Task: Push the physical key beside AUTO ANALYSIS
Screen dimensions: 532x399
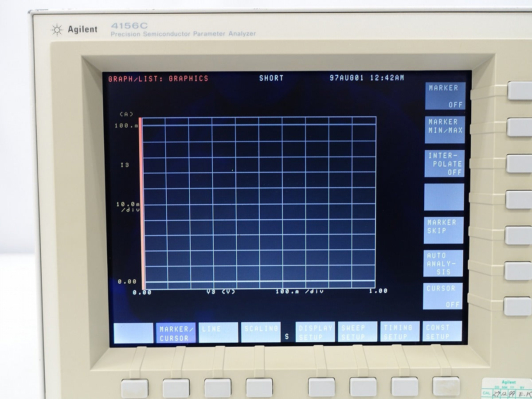Action: 518,271
